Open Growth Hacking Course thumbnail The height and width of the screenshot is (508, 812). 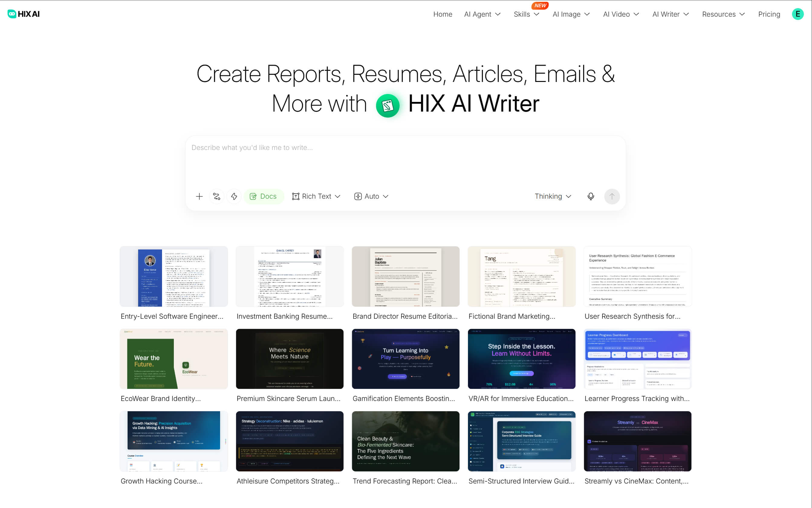[174, 441]
